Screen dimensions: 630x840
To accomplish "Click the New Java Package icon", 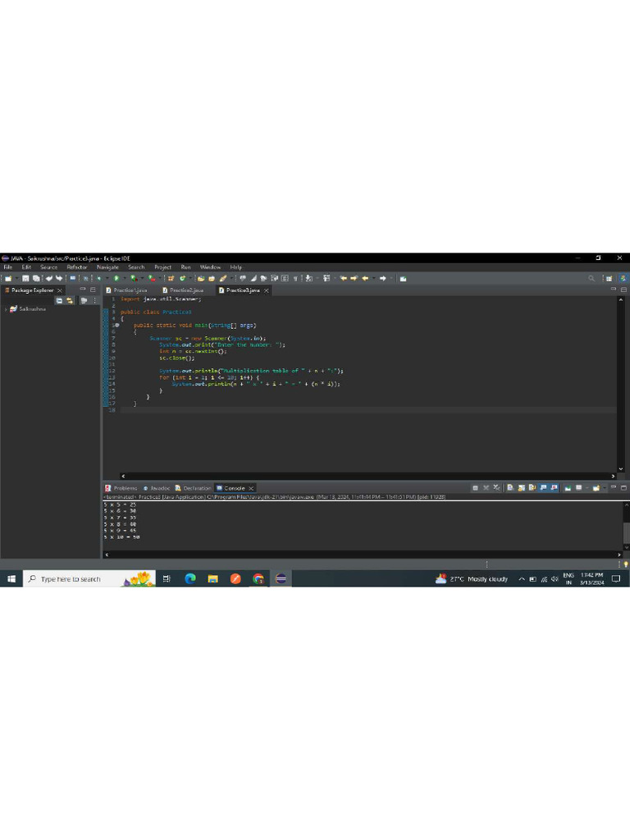I will (x=171, y=279).
